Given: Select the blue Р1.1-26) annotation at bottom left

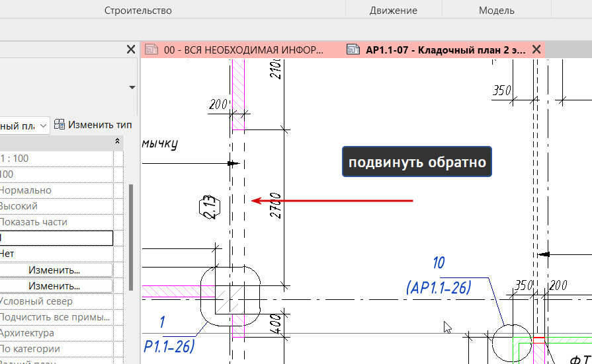Looking at the screenshot, I should pos(169,346).
